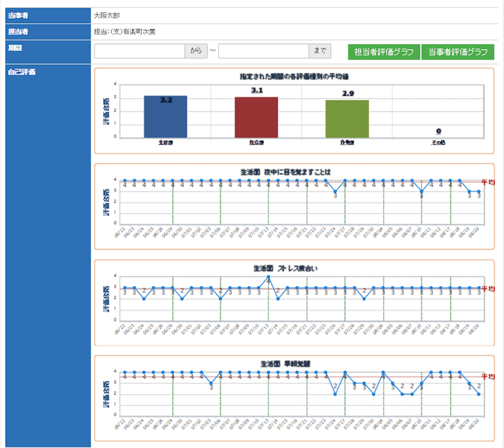Click the から addon beside start date
Viewport: 504px width, 448px height.
click(x=196, y=51)
